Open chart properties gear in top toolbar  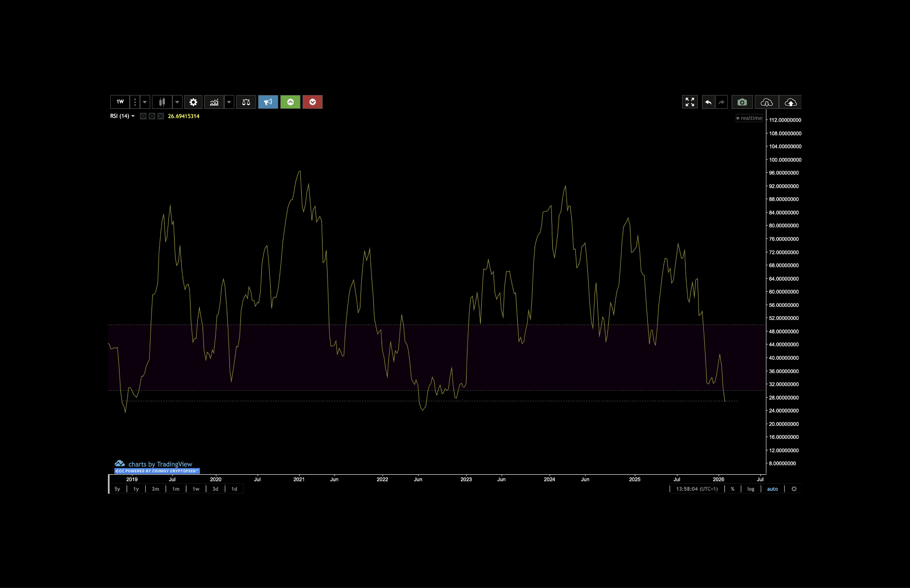[193, 102]
